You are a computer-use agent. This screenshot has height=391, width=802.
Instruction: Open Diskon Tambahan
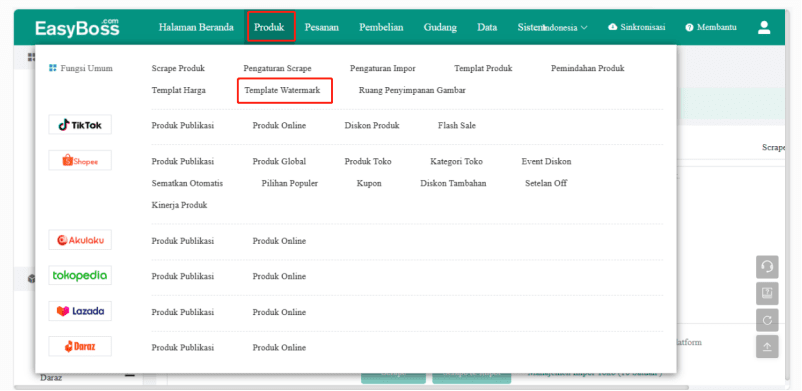pos(453,183)
